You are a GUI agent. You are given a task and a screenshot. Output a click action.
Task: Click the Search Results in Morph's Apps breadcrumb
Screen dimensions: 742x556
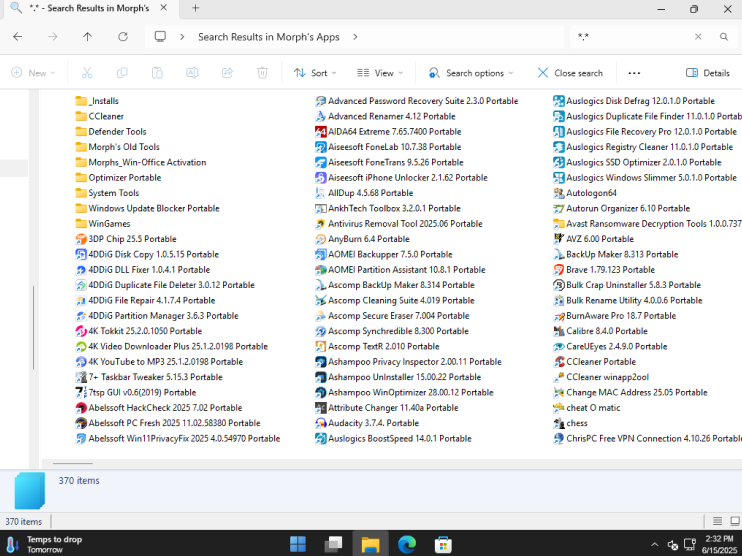coord(268,37)
